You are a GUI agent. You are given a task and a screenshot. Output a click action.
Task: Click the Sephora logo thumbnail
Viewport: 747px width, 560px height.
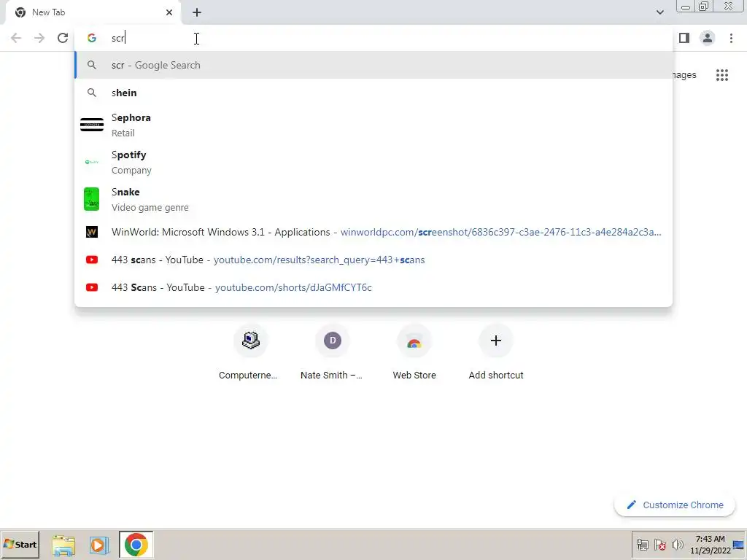click(x=92, y=125)
